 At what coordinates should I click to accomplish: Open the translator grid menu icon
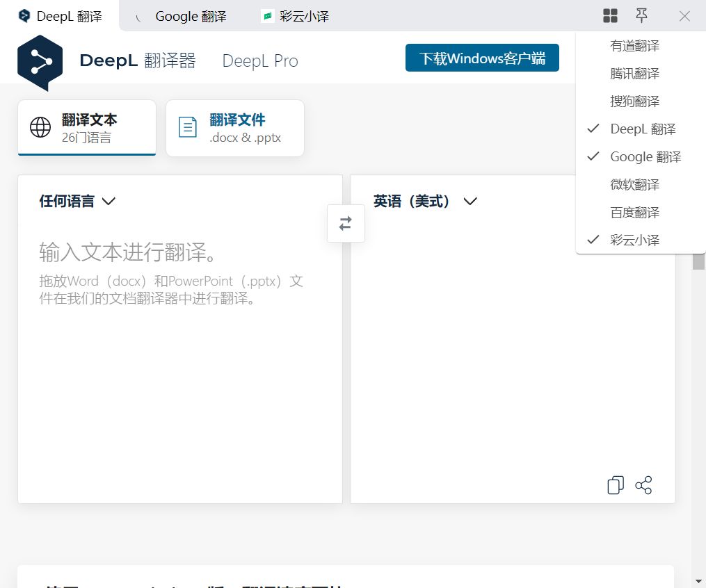point(610,16)
